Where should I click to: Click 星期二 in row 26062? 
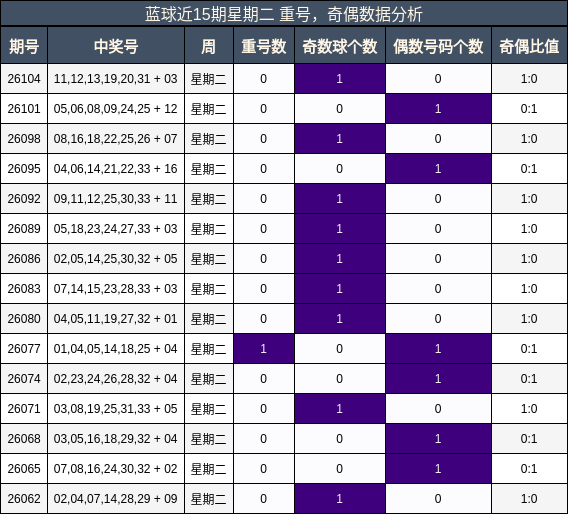pyautogui.click(x=209, y=499)
